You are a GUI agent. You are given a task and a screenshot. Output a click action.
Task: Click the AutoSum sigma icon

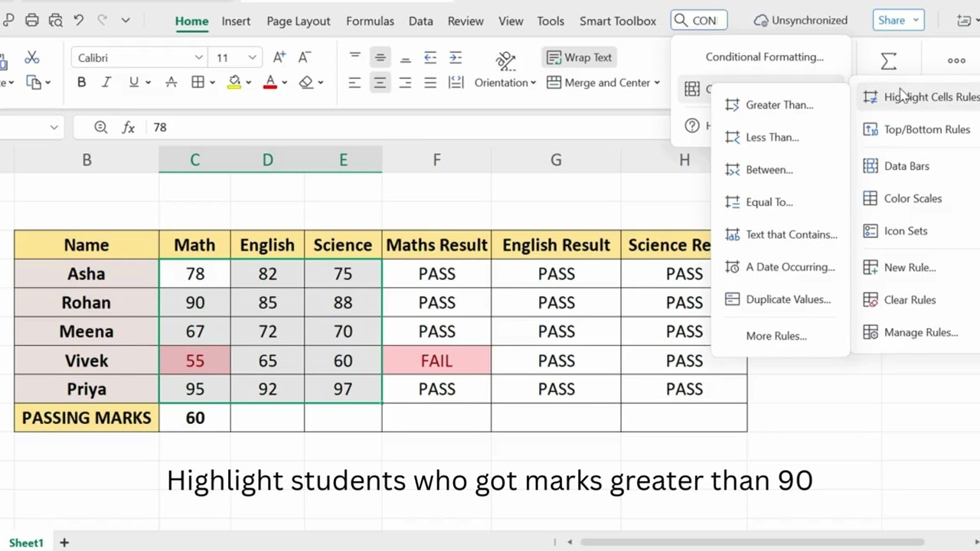click(x=888, y=60)
